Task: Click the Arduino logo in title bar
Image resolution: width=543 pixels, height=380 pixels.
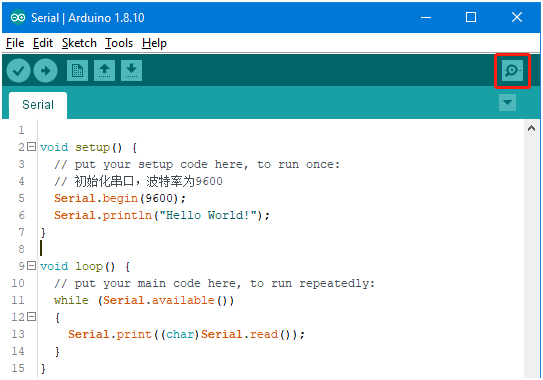Action: tap(18, 17)
